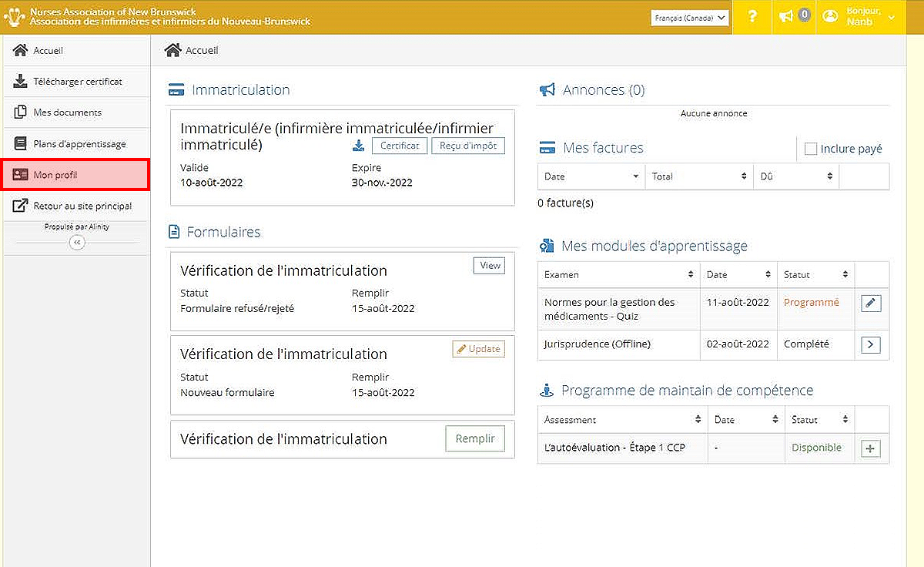This screenshot has height=567, width=924.
Task: Click the home icon in the breadcrumb
Action: click(x=172, y=50)
